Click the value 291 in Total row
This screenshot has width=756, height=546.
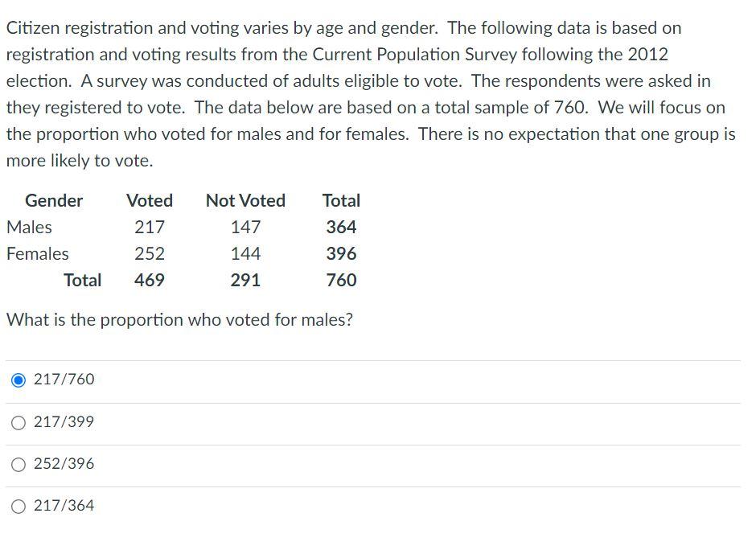(x=245, y=280)
